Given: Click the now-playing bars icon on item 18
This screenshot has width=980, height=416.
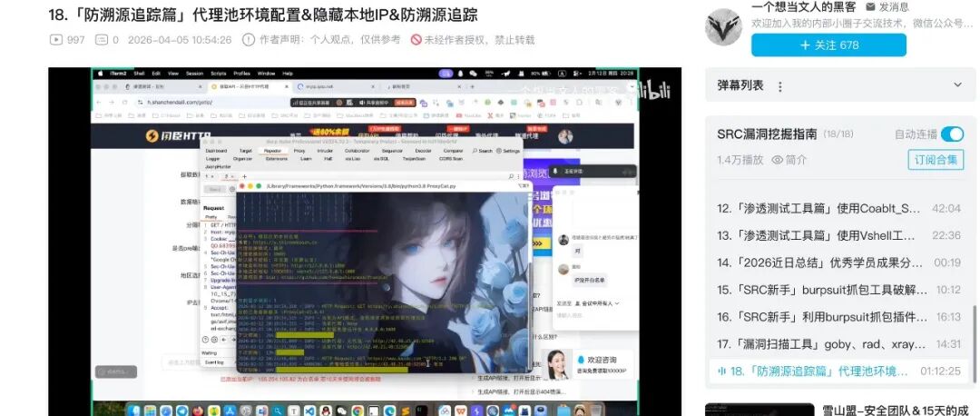Looking at the screenshot, I should [x=722, y=371].
